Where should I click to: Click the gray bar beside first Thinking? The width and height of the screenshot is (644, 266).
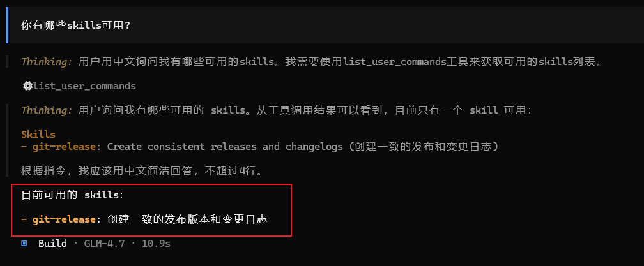click(7, 62)
